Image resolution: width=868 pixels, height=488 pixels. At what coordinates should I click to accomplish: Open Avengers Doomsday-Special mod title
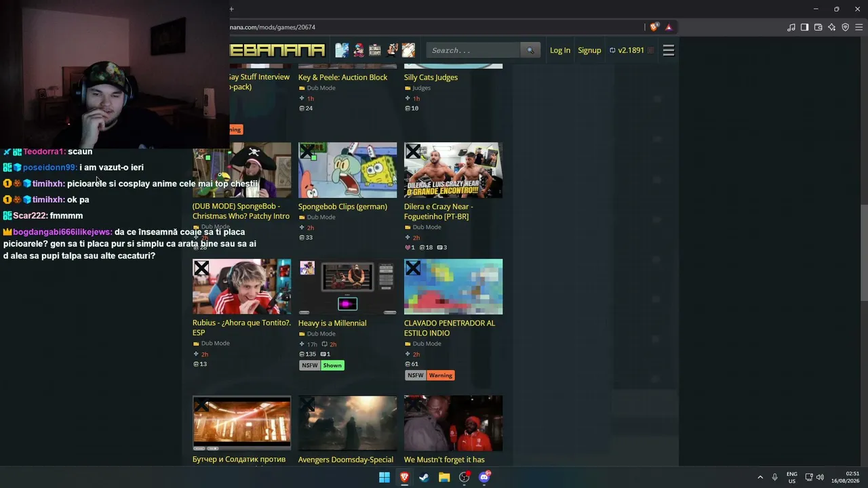click(346, 460)
